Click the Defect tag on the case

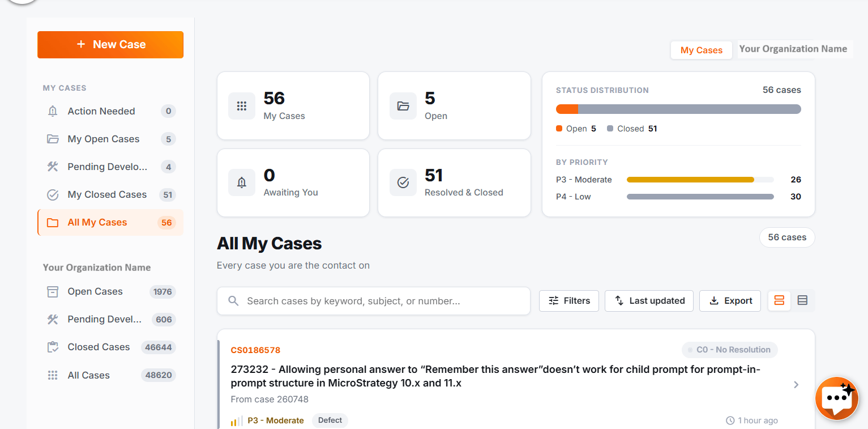(330, 420)
